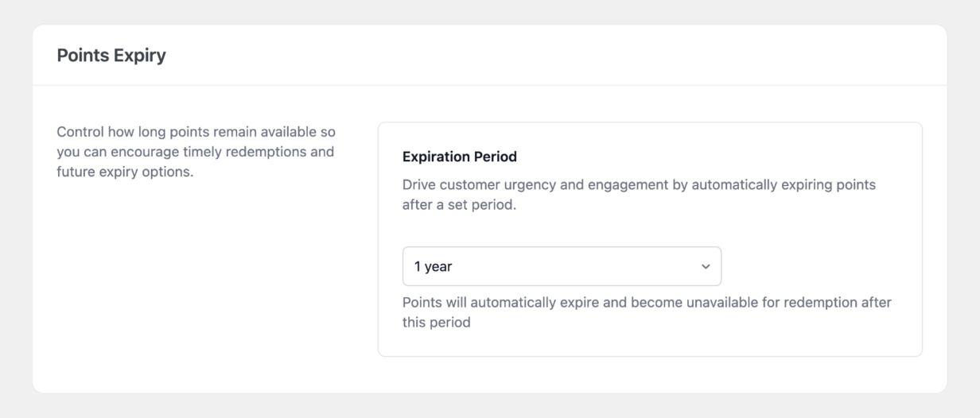Click the 'Points Expiry' section heading
Screen dimensions: 980x418
point(111,56)
